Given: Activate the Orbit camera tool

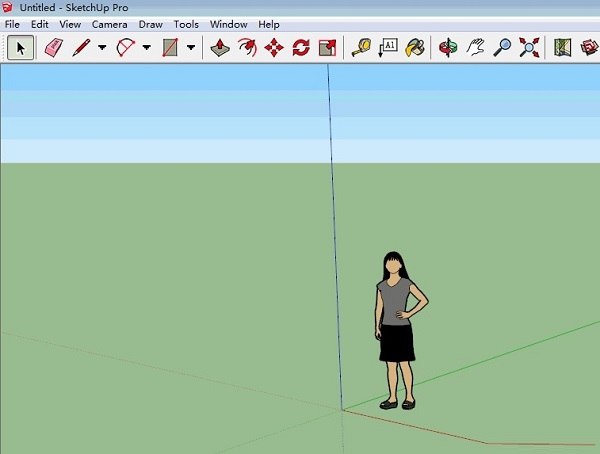Looking at the screenshot, I should point(449,47).
